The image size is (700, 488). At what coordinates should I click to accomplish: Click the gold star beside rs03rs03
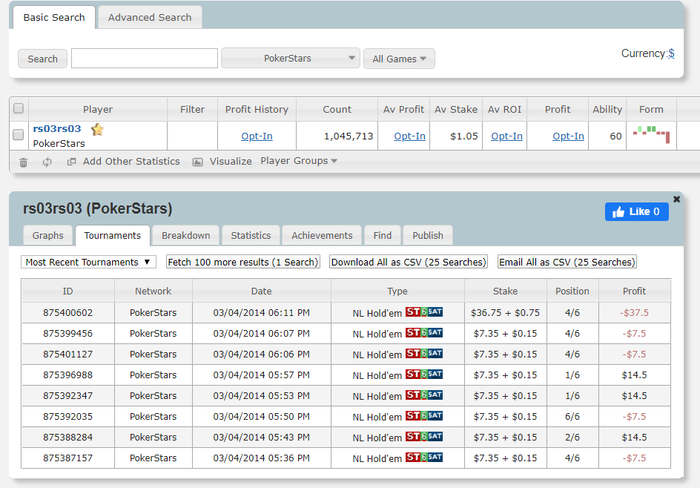pyautogui.click(x=97, y=129)
